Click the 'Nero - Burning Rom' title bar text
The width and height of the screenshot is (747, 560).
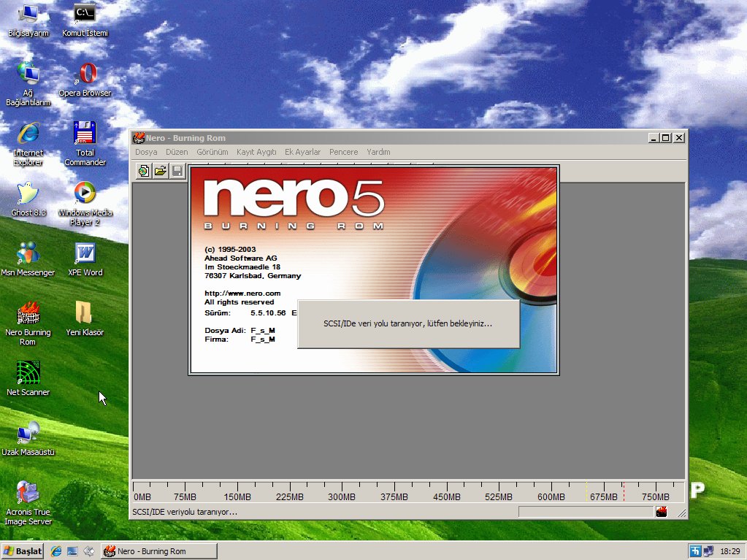185,138
